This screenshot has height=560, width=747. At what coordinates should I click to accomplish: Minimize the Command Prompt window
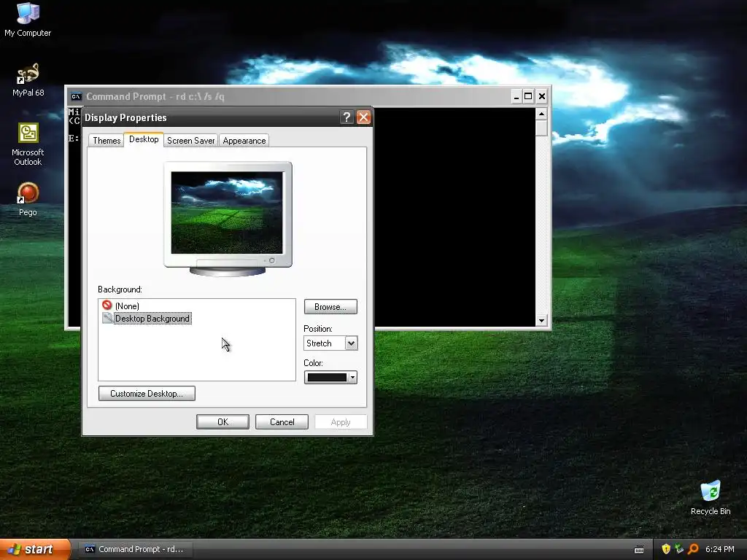pos(516,97)
